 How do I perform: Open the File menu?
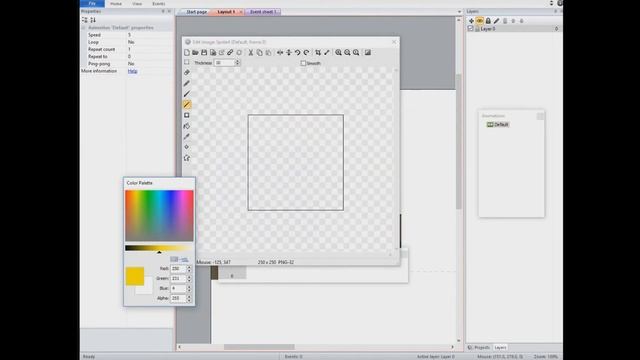pyautogui.click(x=92, y=4)
